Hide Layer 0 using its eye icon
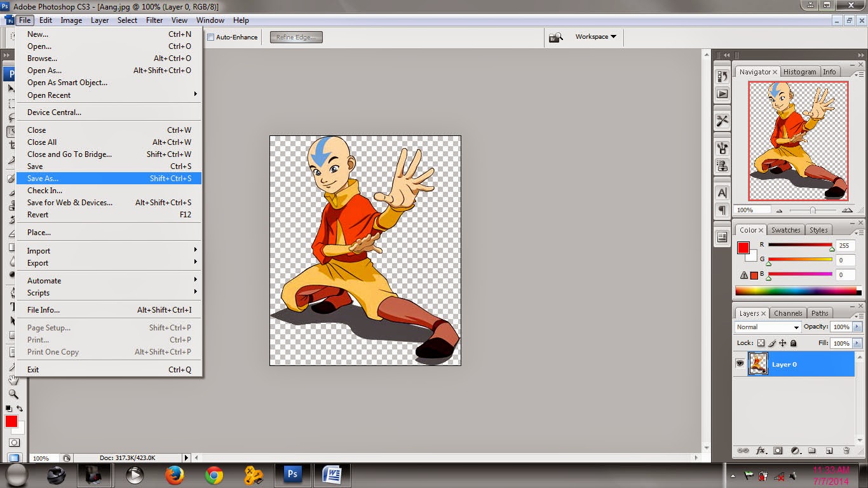The height and width of the screenshot is (488, 868). [740, 363]
